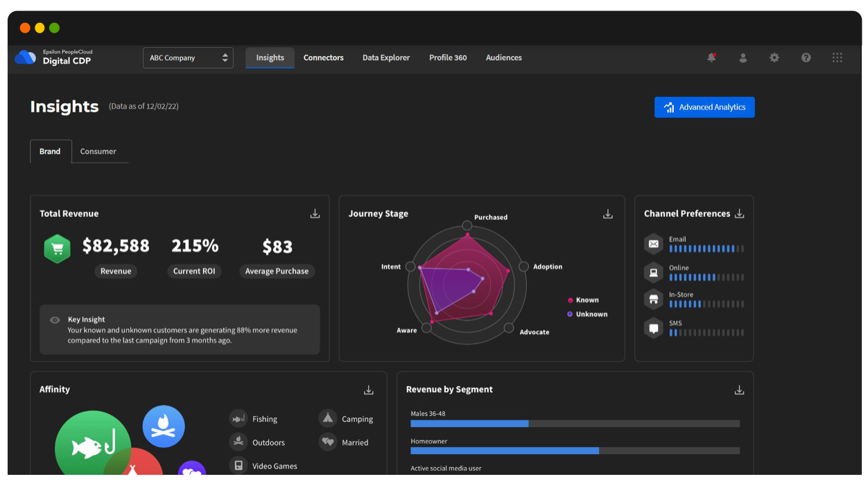Click the Homeowner revenue segment bar
The width and height of the screenshot is (868, 488).
(x=504, y=451)
